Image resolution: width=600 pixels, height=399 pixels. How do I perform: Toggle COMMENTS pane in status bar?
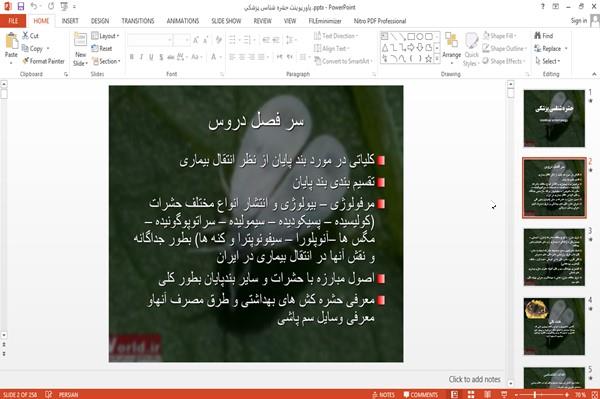pyautogui.click(x=421, y=394)
